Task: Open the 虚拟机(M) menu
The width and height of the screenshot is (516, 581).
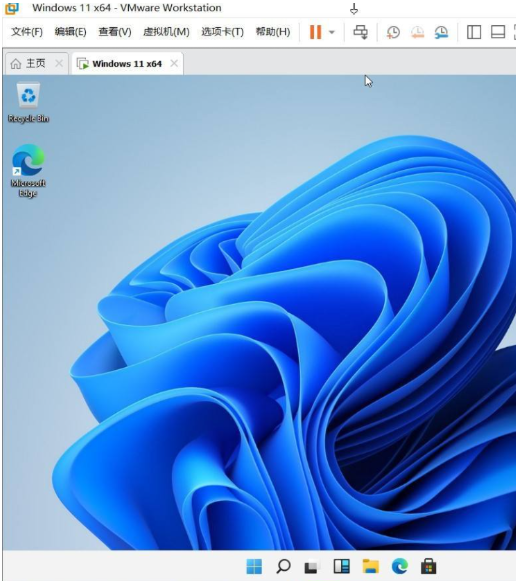Action: coord(166,32)
